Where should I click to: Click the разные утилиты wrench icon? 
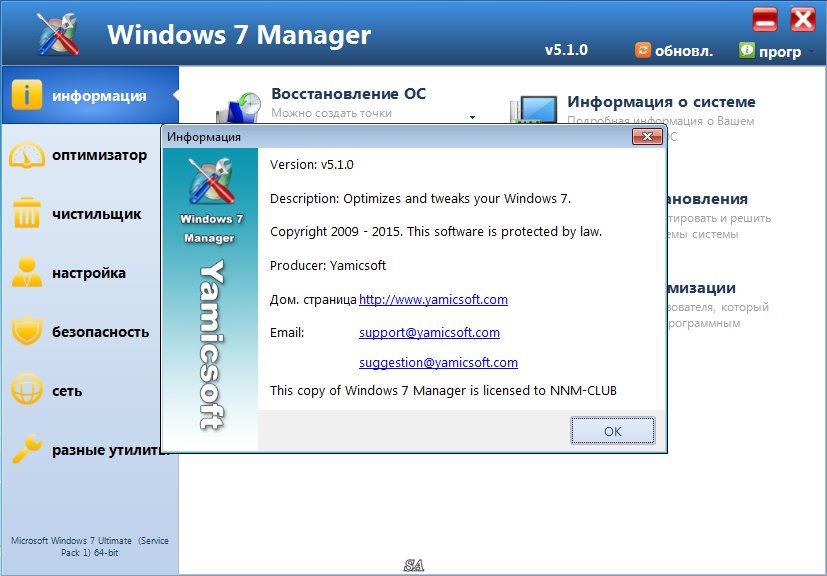[x=26, y=449]
